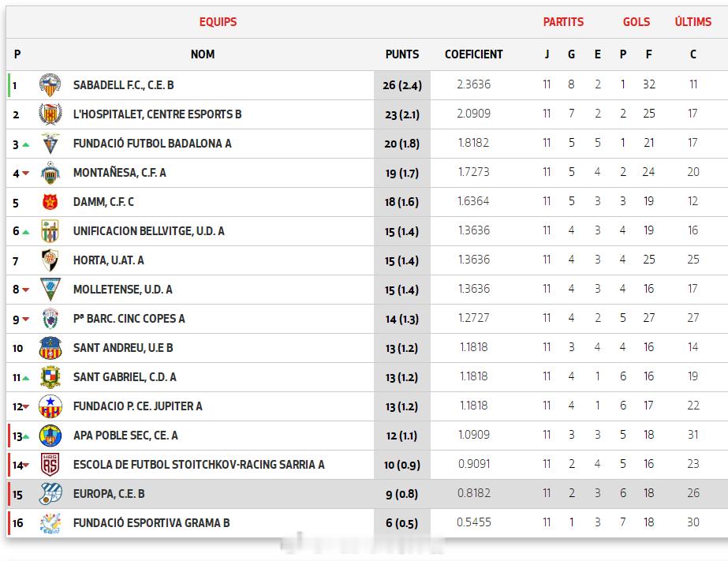
Task: Click the red down arrow beside position 8
Action: tap(26, 290)
